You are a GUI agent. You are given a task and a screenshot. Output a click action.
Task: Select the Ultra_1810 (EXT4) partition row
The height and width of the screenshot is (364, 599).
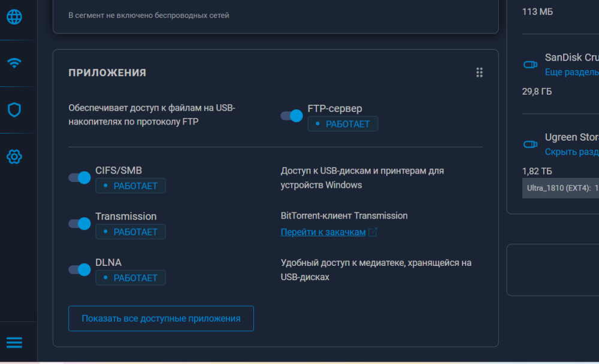click(x=561, y=188)
